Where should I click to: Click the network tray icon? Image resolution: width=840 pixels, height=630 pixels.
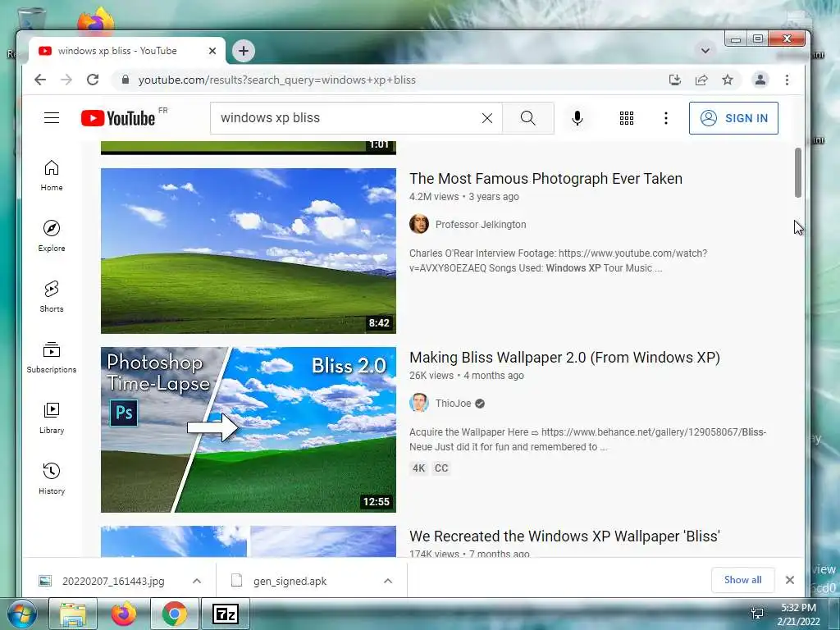757,614
